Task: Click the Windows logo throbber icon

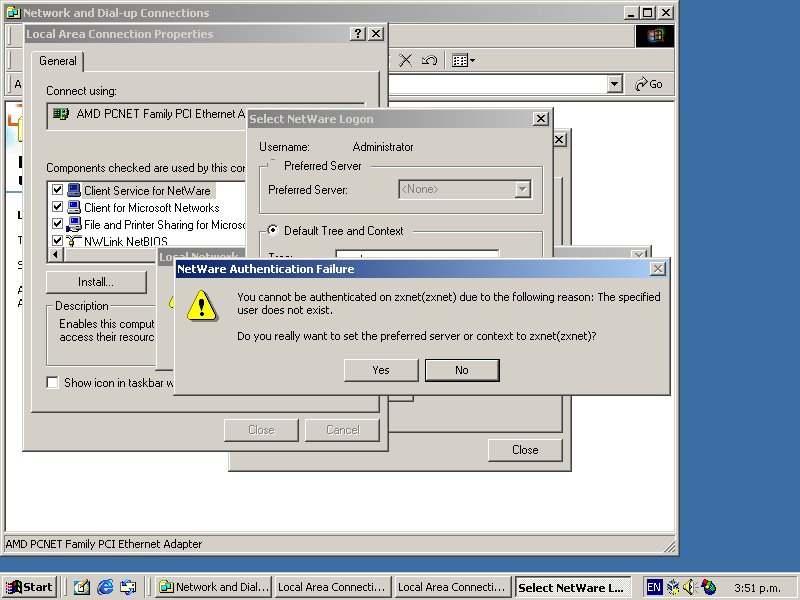Action: pos(655,36)
